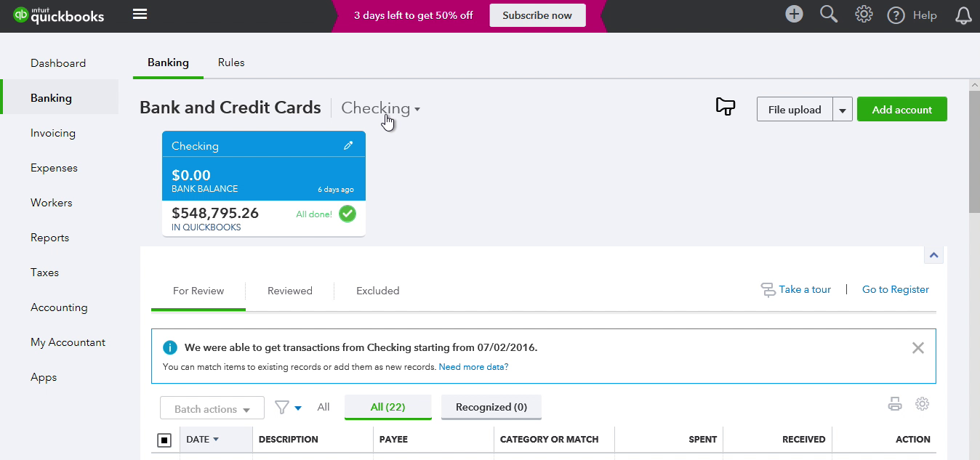Screen dimensions: 980x460
Task: Click the QuickBooks logo
Action: [58, 15]
